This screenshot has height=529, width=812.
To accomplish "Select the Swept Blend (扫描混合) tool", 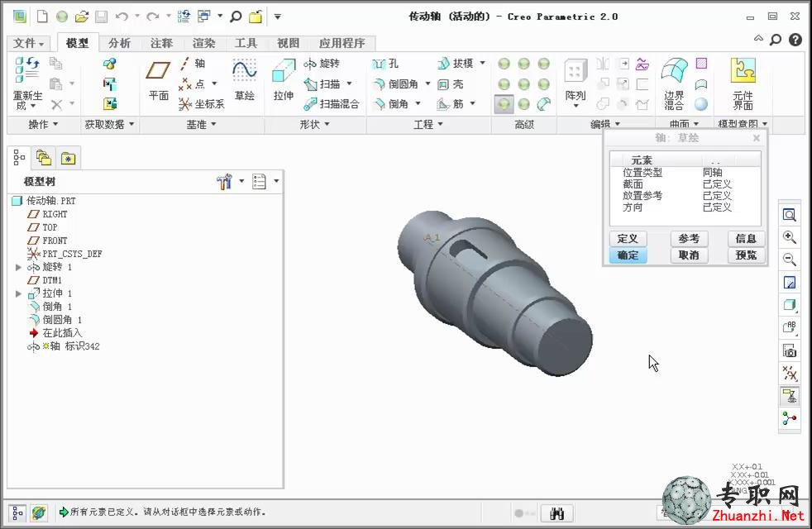I will tap(332, 104).
